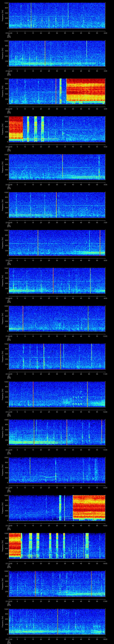Click the 11:00 end time label
Screen dimensions: 114x644
point(105,374)
